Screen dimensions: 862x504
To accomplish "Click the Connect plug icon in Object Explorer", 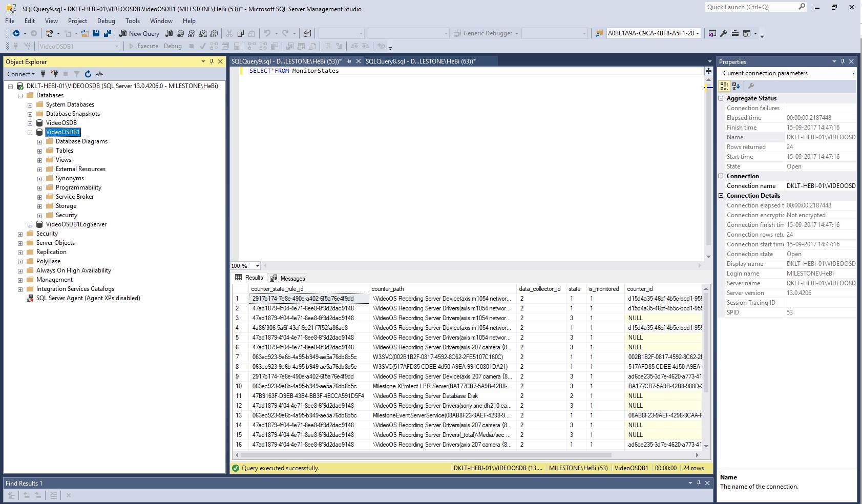I will click(x=44, y=74).
